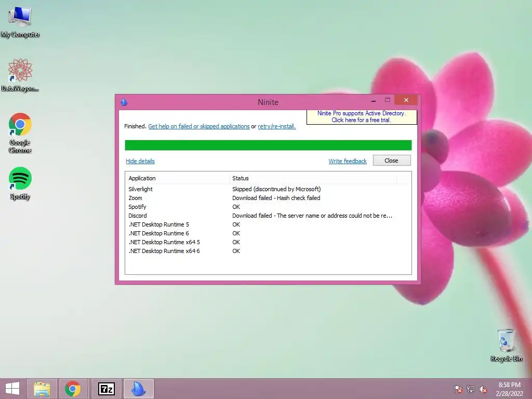Select the DataWagon desktop shortcut
The height and width of the screenshot is (399, 532).
coord(20,75)
